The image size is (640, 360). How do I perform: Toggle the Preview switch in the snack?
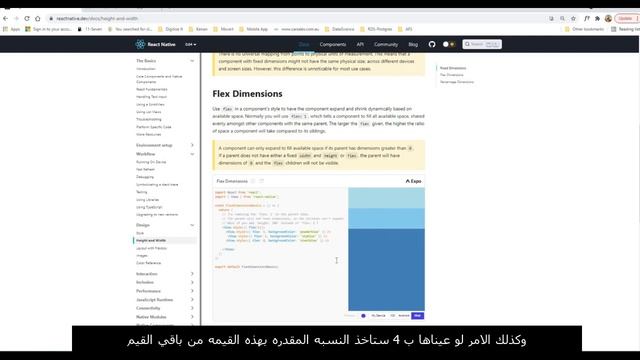pos(363,316)
